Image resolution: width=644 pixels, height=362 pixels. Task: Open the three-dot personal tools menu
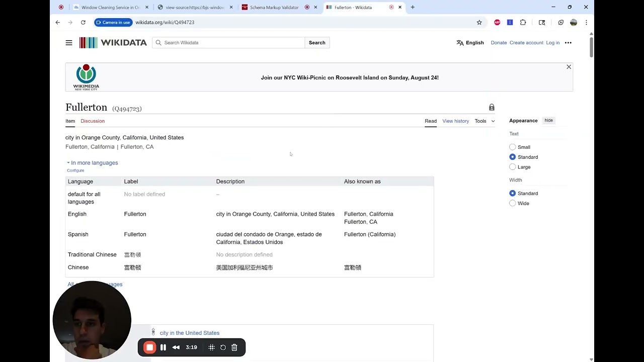coord(568,43)
